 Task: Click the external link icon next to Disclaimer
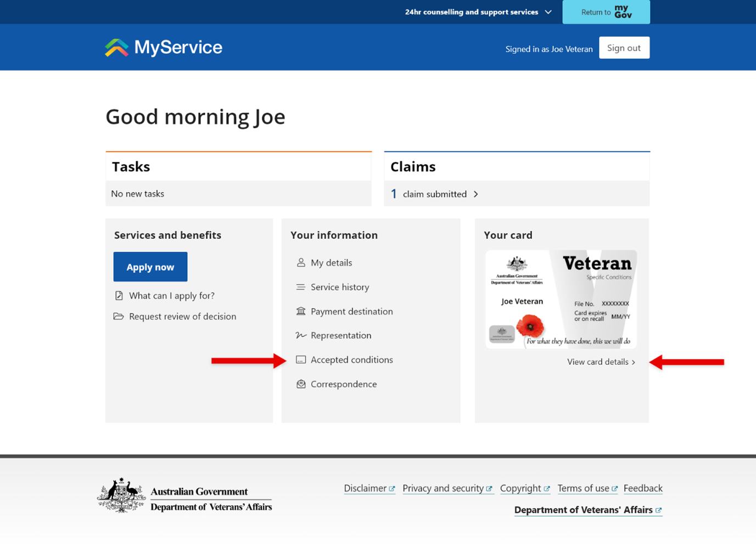click(392, 487)
